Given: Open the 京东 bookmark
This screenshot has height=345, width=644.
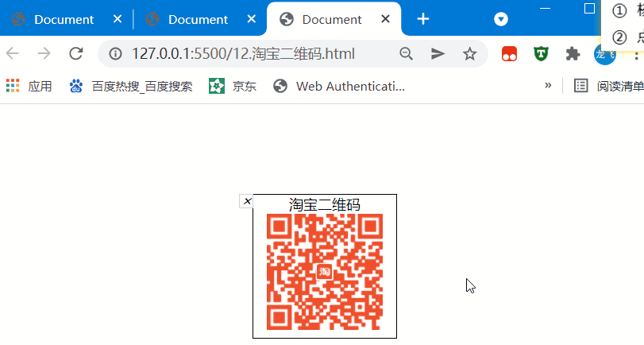Looking at the screenshot, I should (233, 87).
